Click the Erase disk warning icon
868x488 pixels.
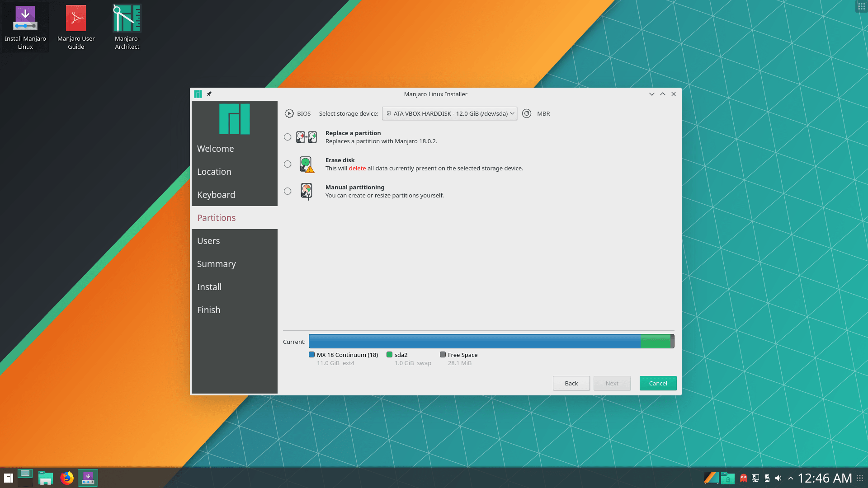(307, 164)
